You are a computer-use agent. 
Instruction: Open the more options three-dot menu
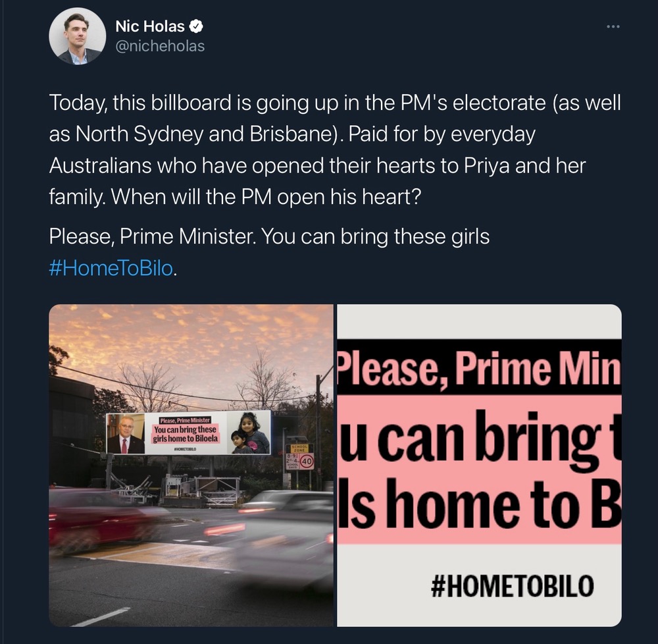pyautogui.click(x=613, y=27)
